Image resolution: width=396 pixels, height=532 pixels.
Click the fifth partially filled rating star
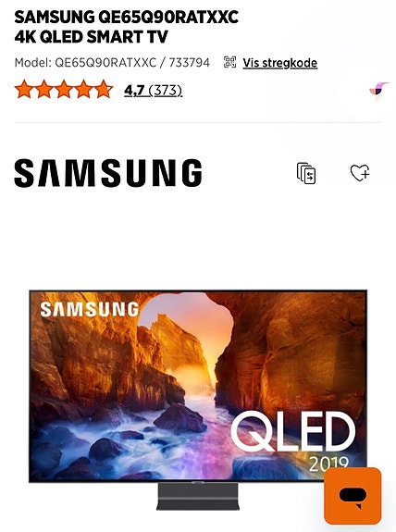104,89
